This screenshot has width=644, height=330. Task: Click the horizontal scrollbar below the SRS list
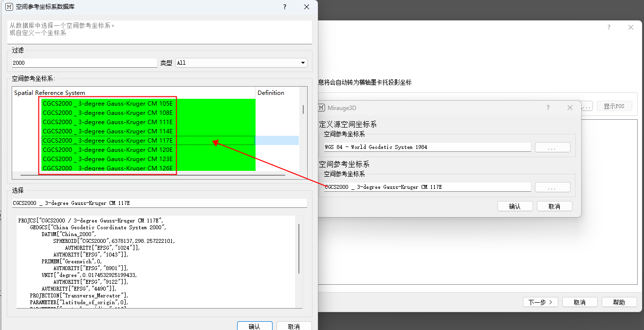[x=146, y=174]
